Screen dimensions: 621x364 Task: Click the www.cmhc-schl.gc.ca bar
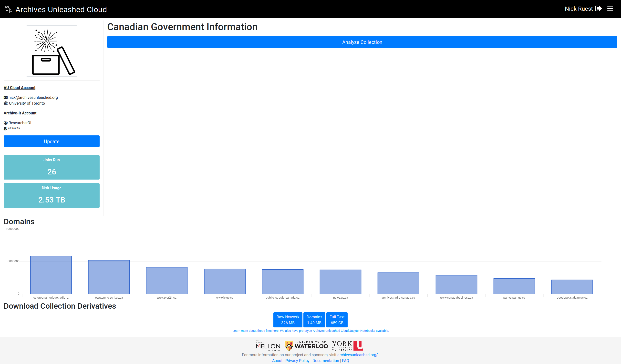pos(109,277)
